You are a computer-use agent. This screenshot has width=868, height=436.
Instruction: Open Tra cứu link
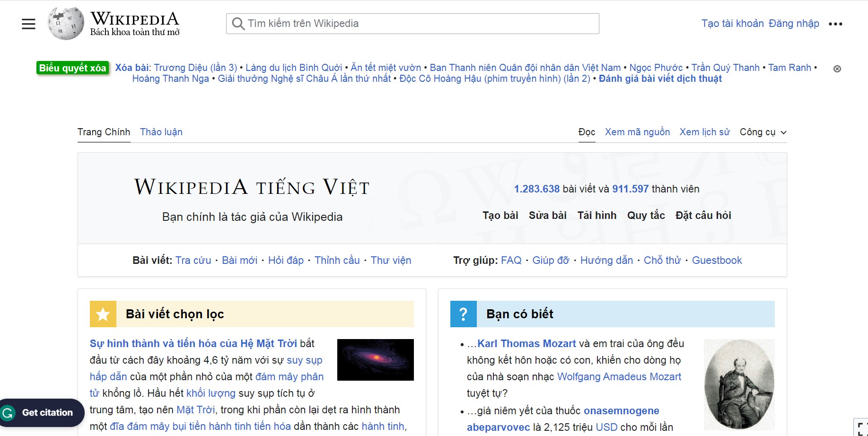click(193, 260)
